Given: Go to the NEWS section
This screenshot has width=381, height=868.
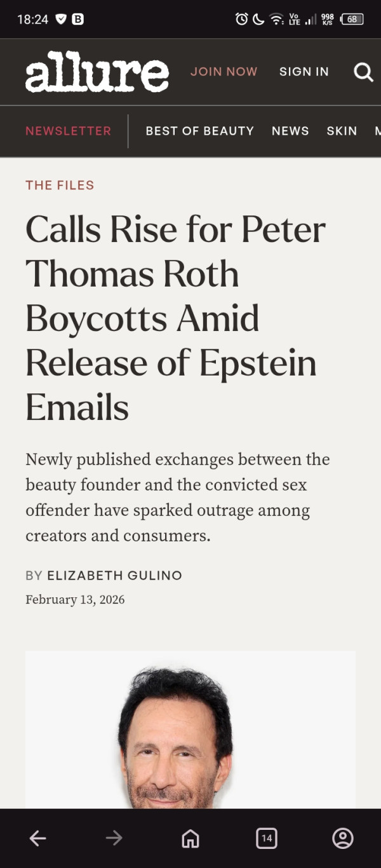Looking at the screenshot, I should (290, 131).
